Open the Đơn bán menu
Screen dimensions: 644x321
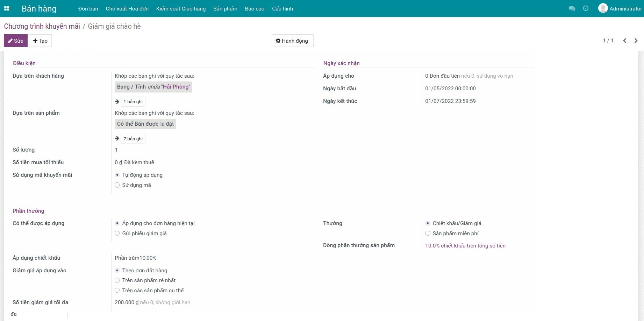(x=88, y=8)
